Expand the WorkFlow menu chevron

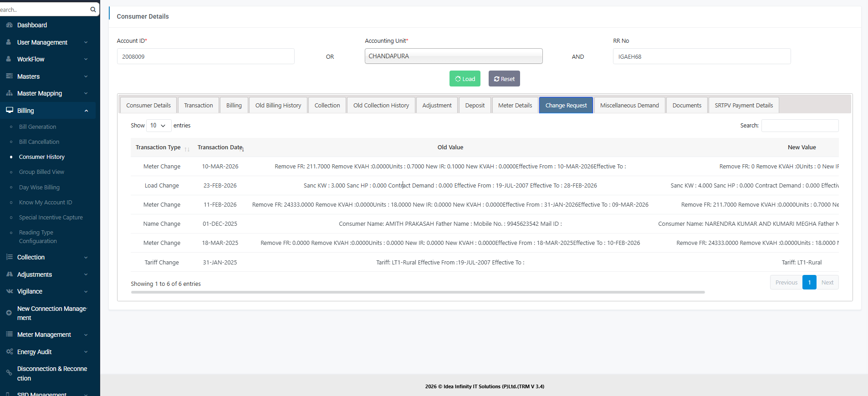86,59
